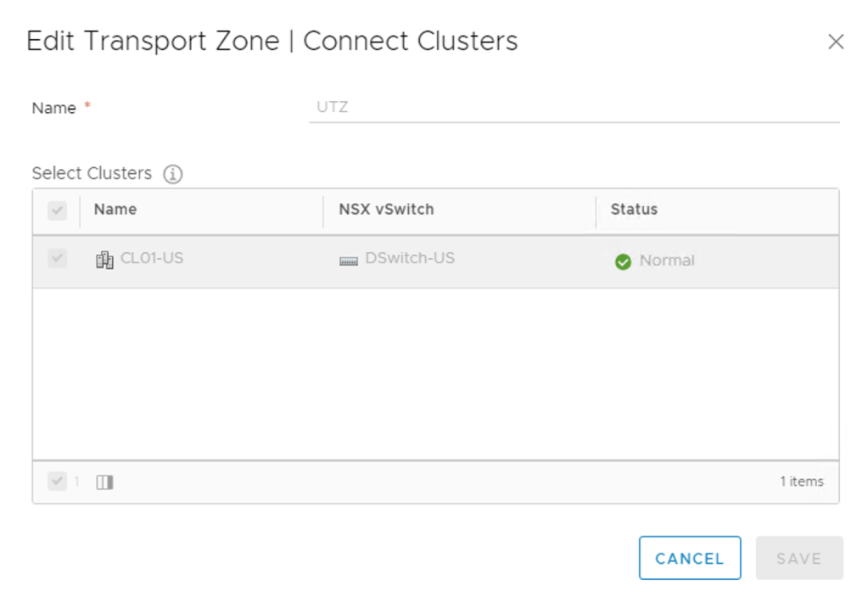Click the selected-count checkbox in table footer
The image size is (868, 608).
click(57, 481)
